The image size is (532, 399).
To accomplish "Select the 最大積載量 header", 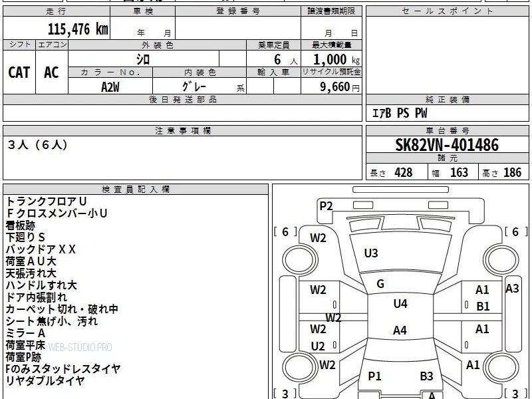I will [331, 45].
